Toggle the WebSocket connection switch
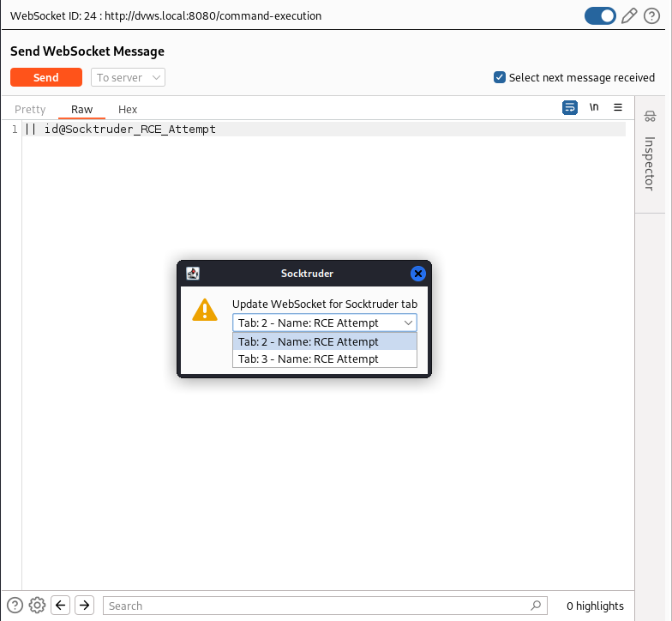Image resolution: width=672 pixels, height=621 pixels. pos(600,15)
